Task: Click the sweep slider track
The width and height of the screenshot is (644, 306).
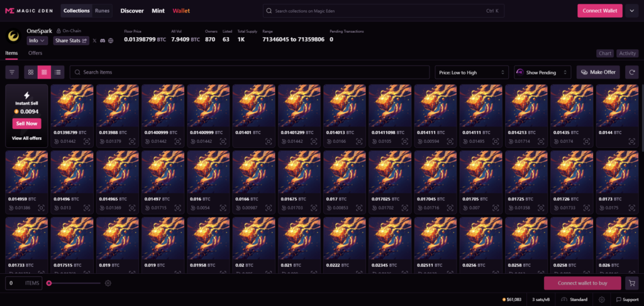Action: (x=74, y=283)
